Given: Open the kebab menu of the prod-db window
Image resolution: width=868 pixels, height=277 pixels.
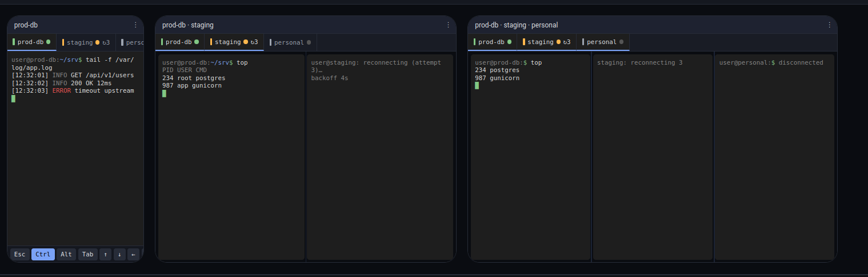Looking at the screenshot, I should click(135, 25).
